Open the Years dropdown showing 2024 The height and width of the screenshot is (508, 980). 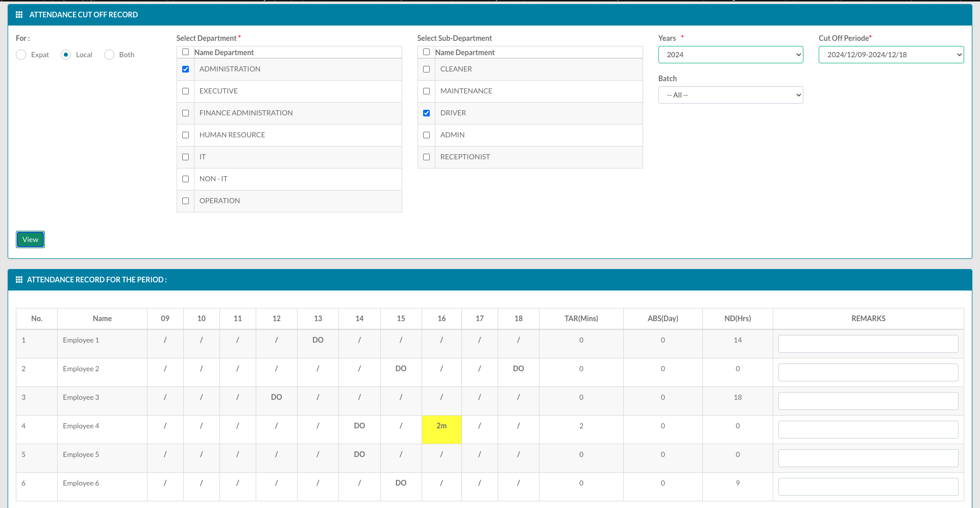pos(730,55)
